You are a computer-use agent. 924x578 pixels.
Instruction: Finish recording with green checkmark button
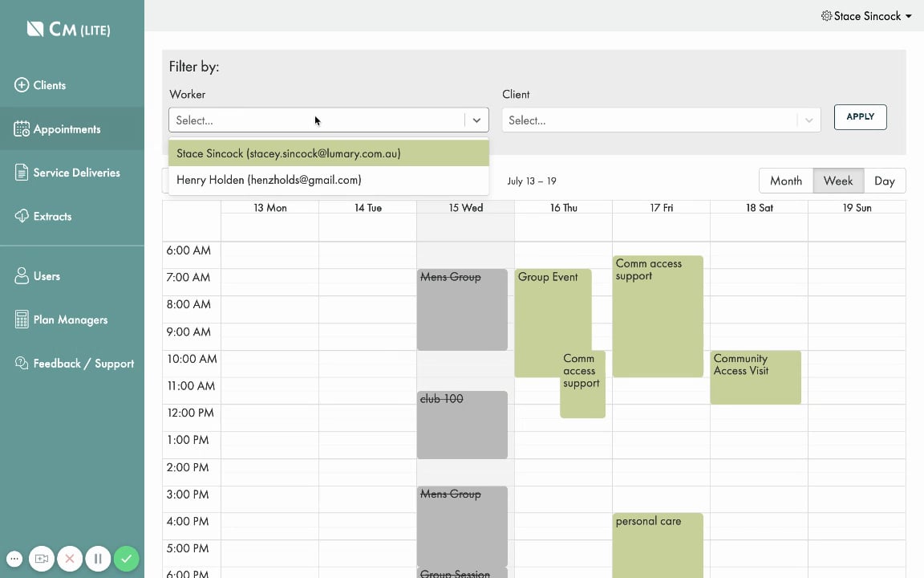(126, 559)
